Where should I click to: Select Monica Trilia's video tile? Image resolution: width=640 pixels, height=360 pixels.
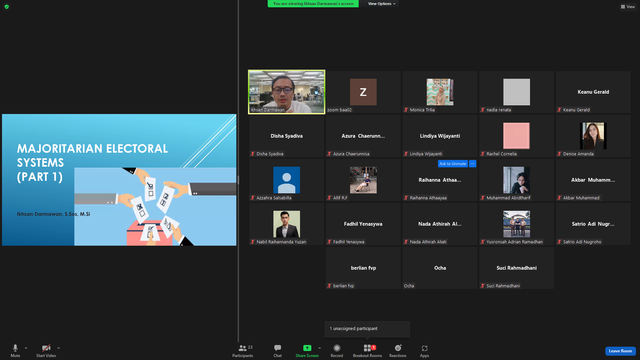point(440,92)
